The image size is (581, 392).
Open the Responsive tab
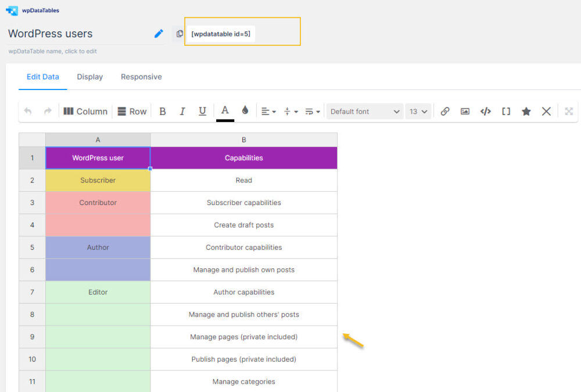coord(141,77)
